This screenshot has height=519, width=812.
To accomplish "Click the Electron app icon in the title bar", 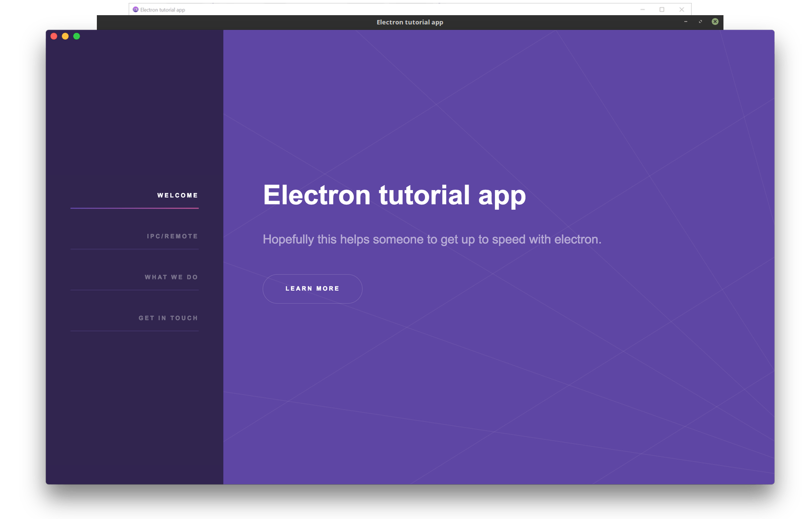I will click(x=135, y=9).
